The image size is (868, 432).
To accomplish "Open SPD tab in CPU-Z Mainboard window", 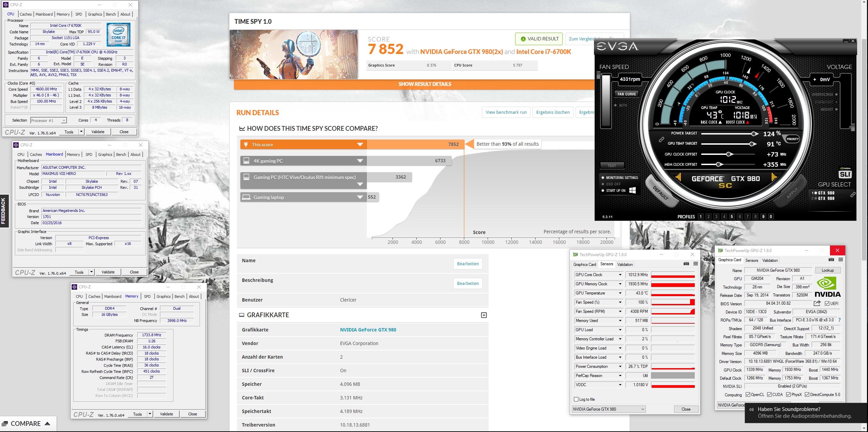I will pyautogui.click(x=89, y=155).
